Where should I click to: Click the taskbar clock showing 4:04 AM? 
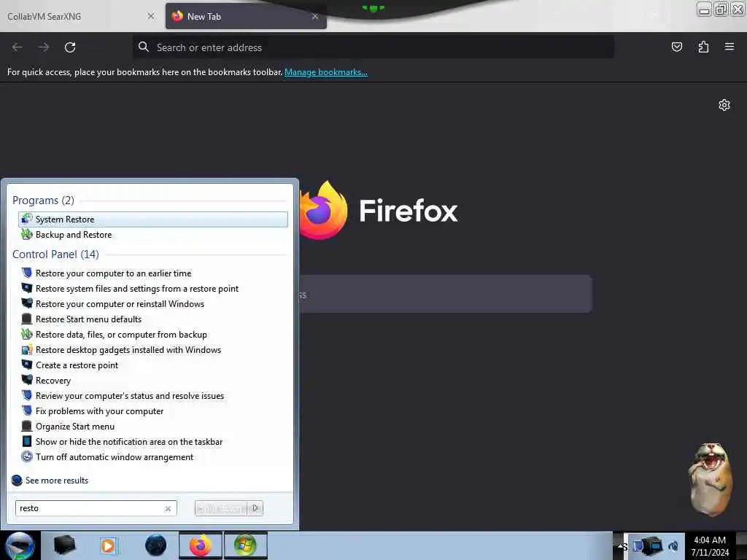pos(710,546)
